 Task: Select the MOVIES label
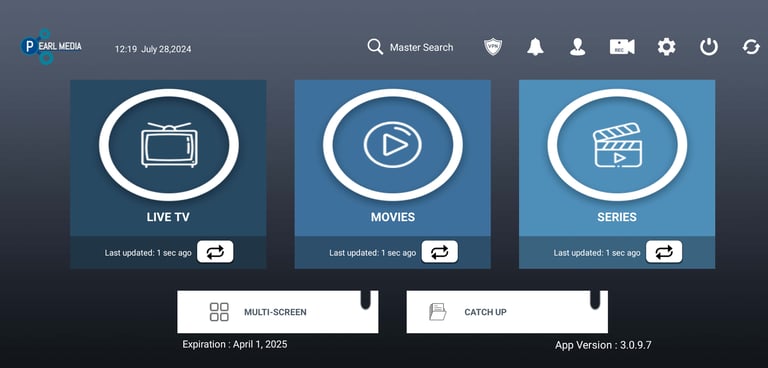pos(393,217)
